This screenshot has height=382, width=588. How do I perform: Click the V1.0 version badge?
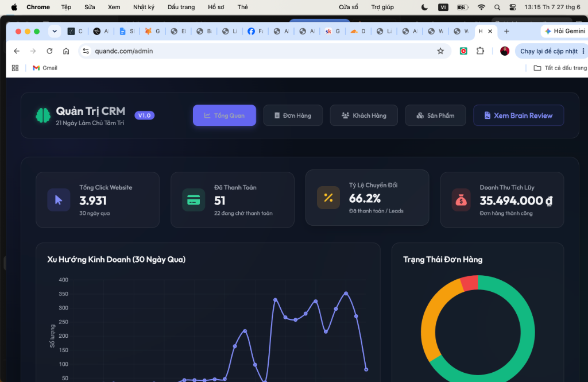coord(144,115)
